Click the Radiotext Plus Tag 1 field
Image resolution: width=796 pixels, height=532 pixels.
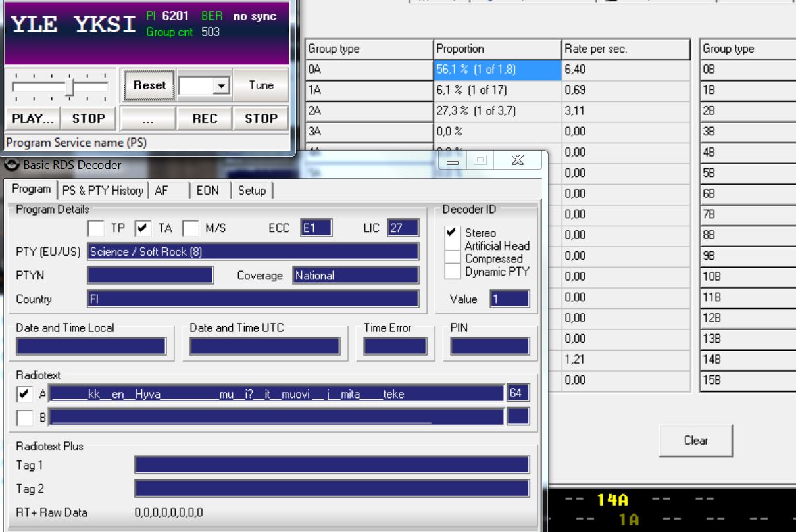(x=332, y=465)
